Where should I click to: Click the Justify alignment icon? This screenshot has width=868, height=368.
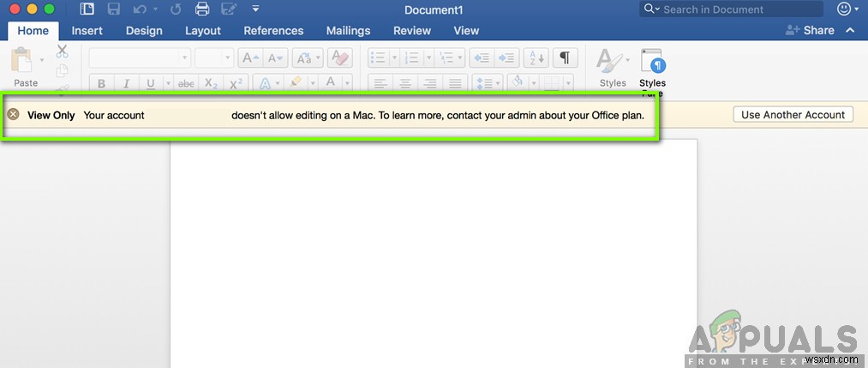(455, 84)
